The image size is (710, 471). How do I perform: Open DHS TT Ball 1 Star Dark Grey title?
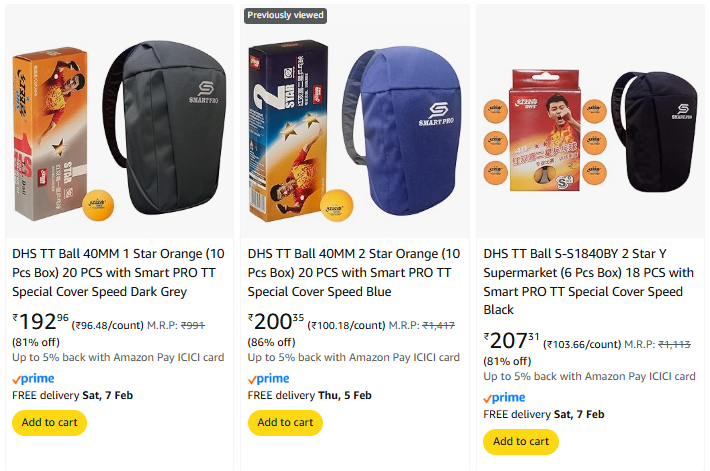pyautogui.click(x=118, y=272)
